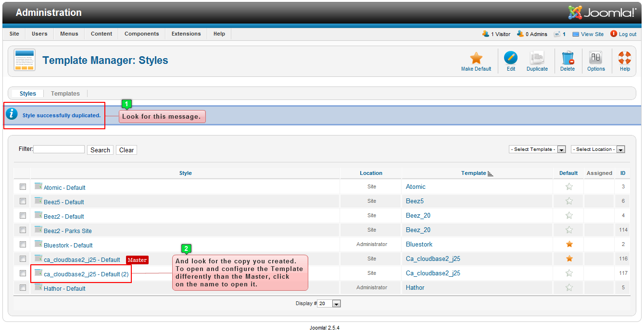The image size is (644, 333).
Task: Toggle default star for Beez2 - Parks Site
Action: (569, 230)
